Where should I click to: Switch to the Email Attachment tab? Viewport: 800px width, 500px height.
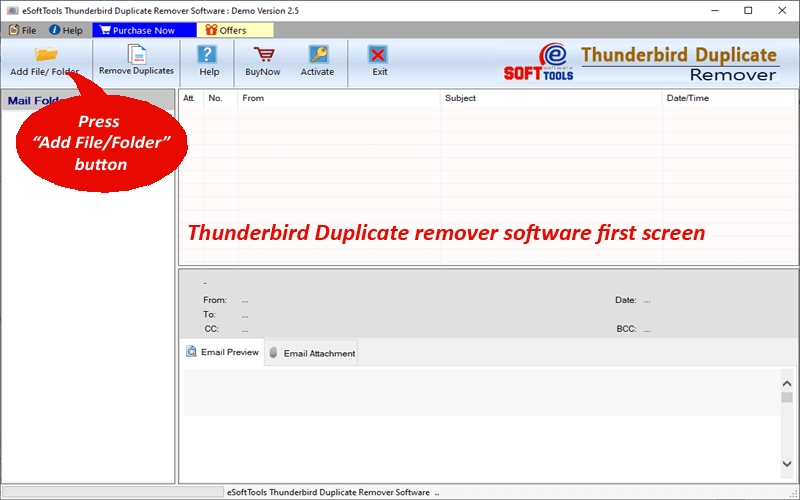point(311,353)
